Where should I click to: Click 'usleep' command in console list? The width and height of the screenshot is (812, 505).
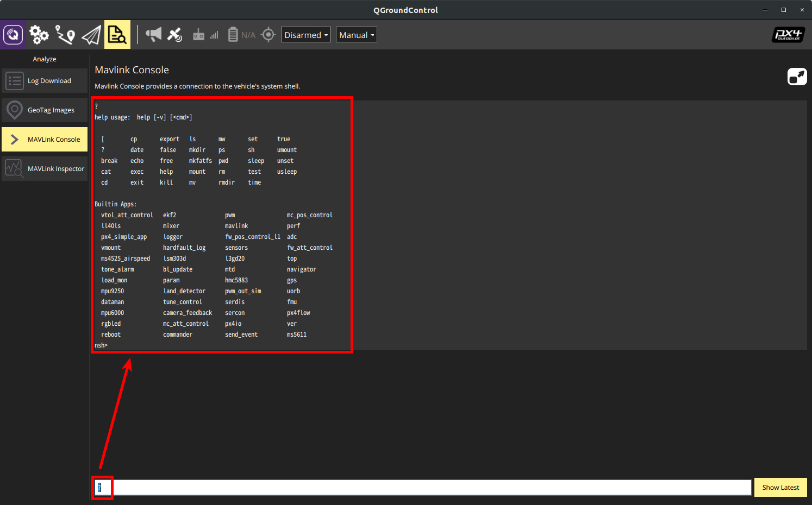(x=287, y=172)
